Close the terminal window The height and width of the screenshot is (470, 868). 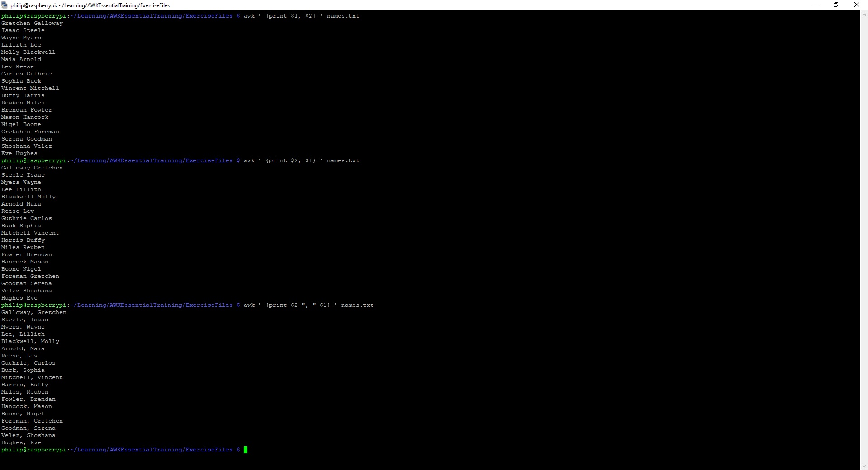coord(856,5)
